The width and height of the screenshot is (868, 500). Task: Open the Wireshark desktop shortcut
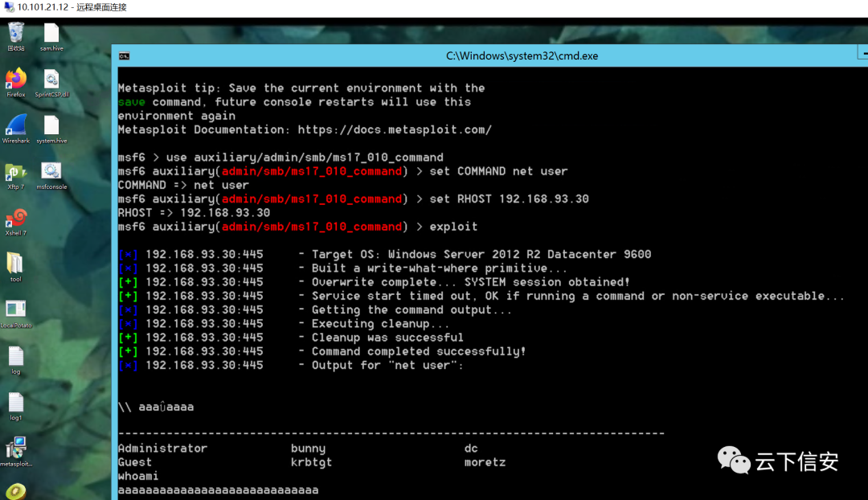pyautogui.click(x=15, y=129)
